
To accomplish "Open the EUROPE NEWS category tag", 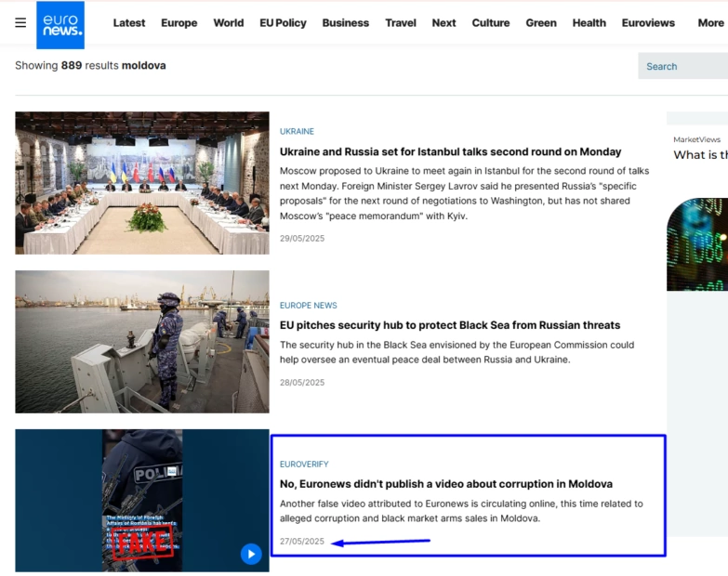I will 309,305.
